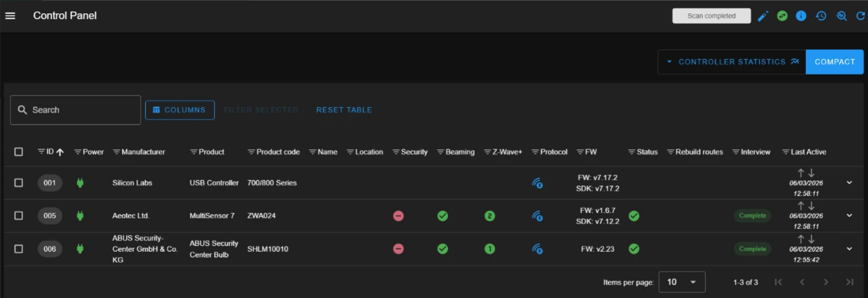This screenshot has height=298, width=868.
Task: Sort the table by Manufacturer column
Action: [x=143, y=152]
